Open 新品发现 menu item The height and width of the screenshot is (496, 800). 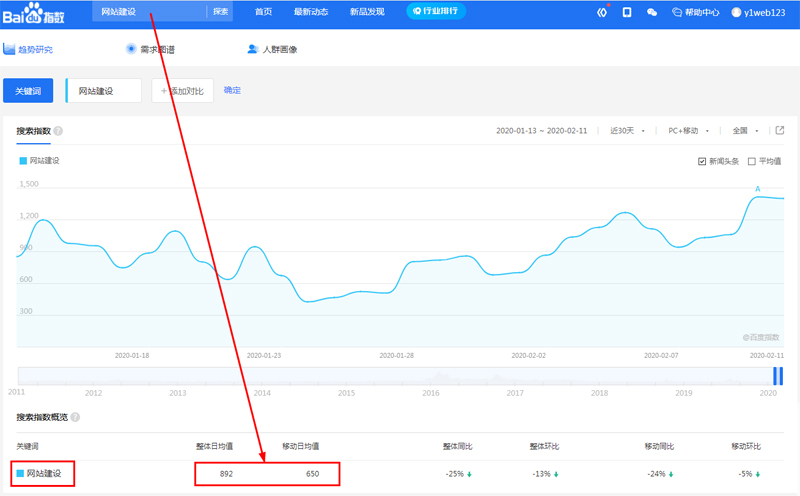click(367, 11)
